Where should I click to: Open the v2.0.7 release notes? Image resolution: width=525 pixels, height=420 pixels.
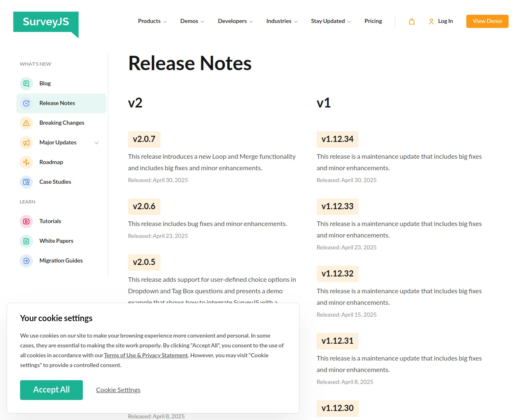[144, 139]
